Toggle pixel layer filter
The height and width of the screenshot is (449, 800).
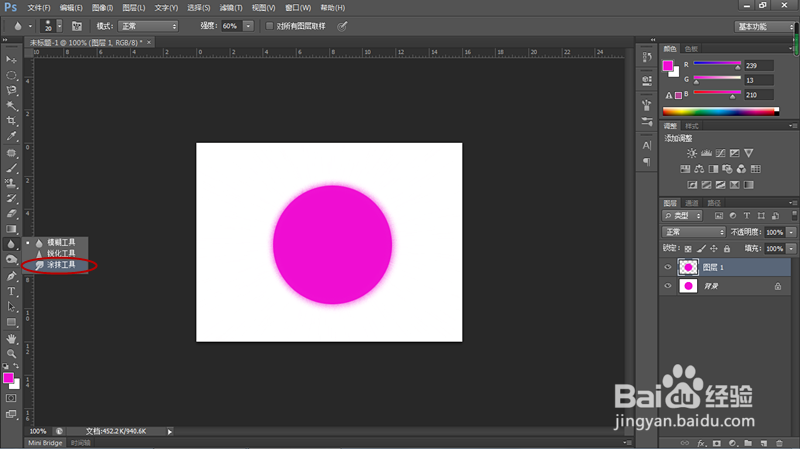pyautogui.click(x=718, y=216)
